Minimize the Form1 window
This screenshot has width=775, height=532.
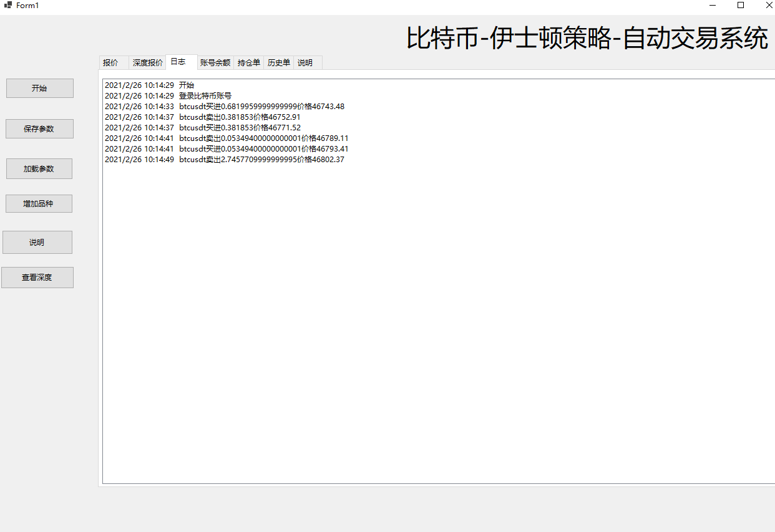(713, 5)
